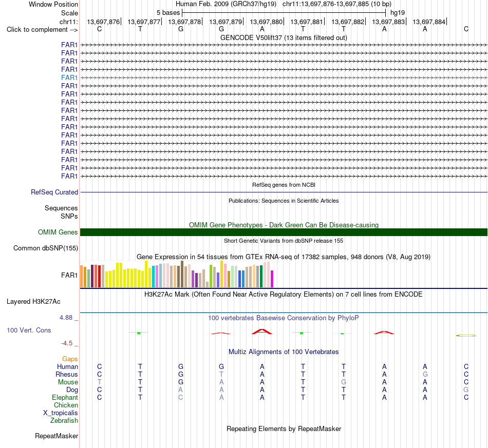Click the 'RepeatMasker' track label
Screen dimensions: 488x448
[x=57, y=436]
